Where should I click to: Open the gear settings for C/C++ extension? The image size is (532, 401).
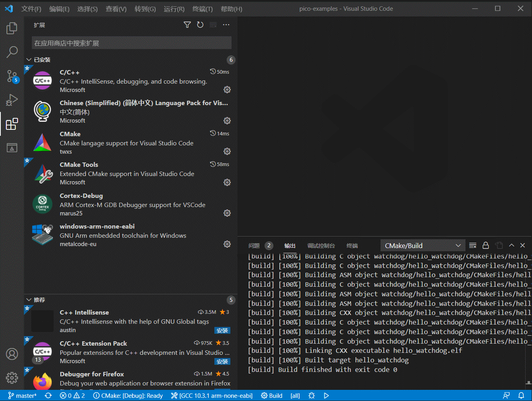(x=227, y=90)
